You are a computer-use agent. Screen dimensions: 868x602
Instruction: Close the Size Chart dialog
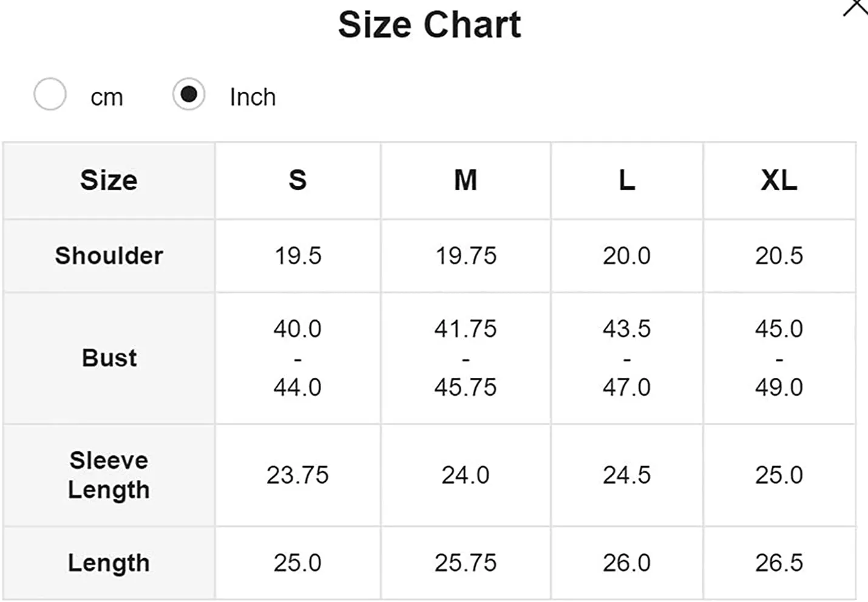pos(856,7)
